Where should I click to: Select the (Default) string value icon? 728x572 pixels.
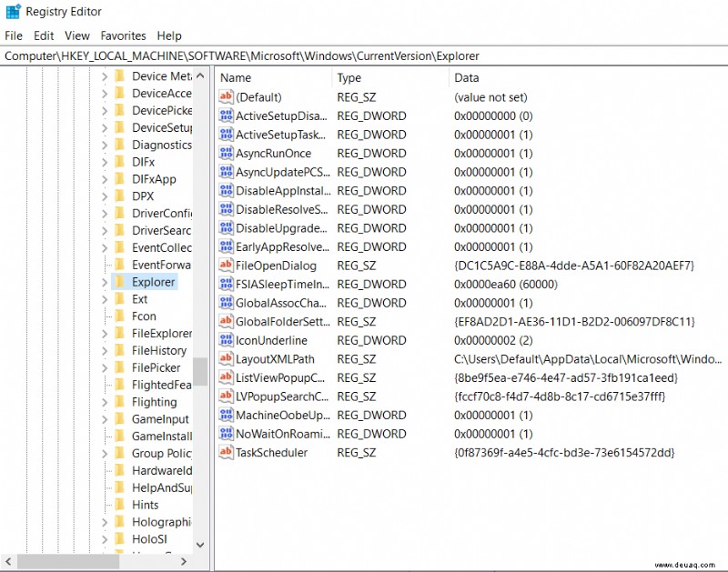coord(226,96)
